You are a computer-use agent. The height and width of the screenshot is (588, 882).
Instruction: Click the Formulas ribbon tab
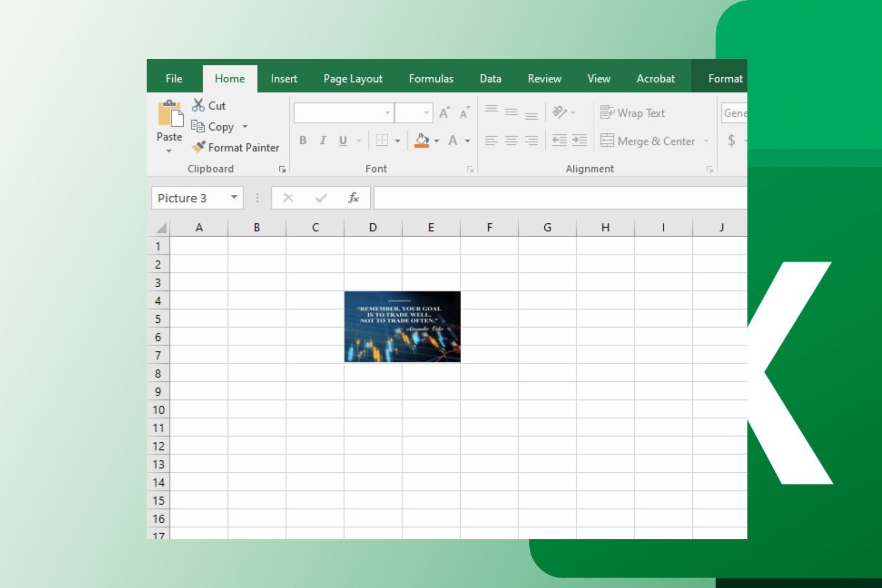pyautogui.click(x=431, y=78)
